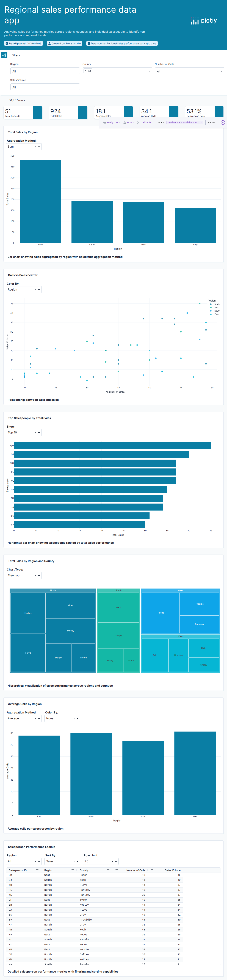Click the Created by person icon
Viewport: 227px width, 980px height.
tap(49, 43)
